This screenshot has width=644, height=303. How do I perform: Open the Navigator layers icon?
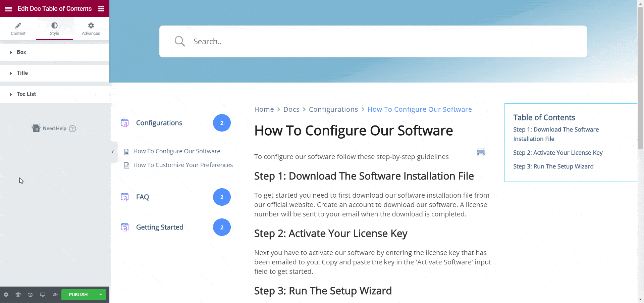click(18, 294)
